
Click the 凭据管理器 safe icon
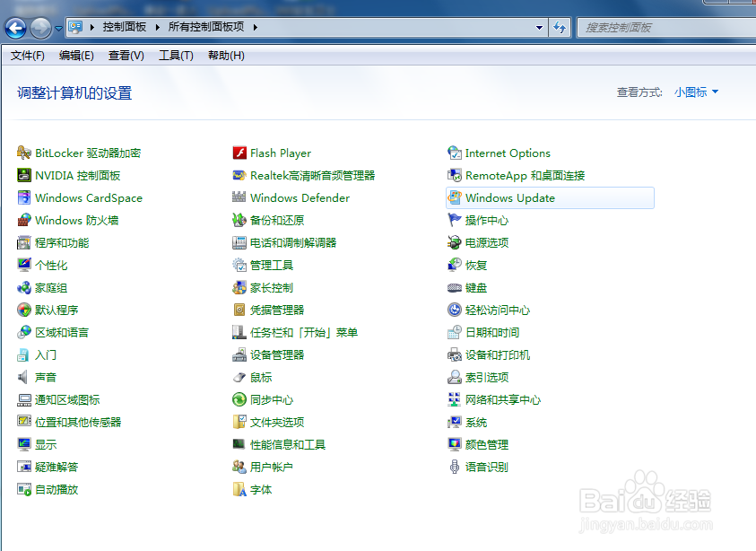pos(239,310)
